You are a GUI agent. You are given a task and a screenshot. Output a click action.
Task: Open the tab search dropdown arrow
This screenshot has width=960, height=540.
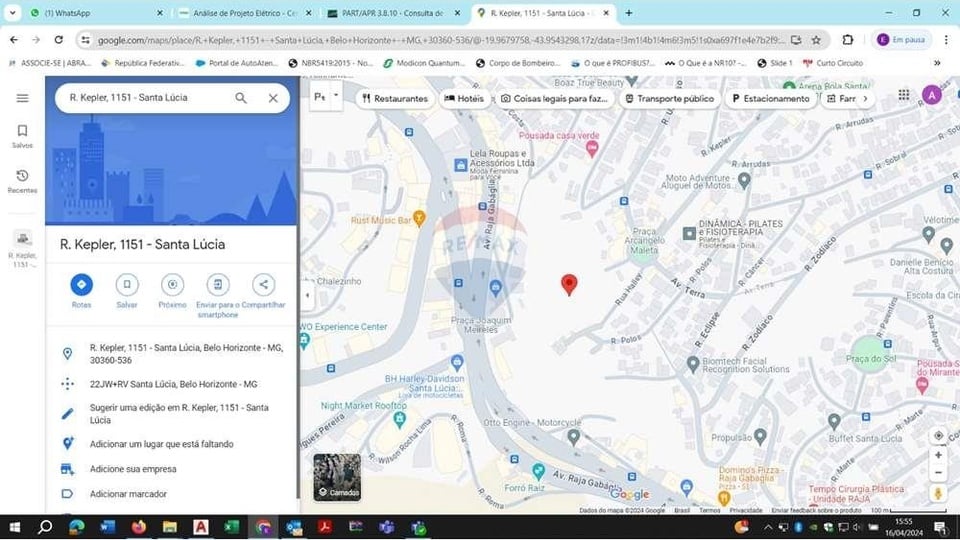pyautogui.click(x=12, y=13)
